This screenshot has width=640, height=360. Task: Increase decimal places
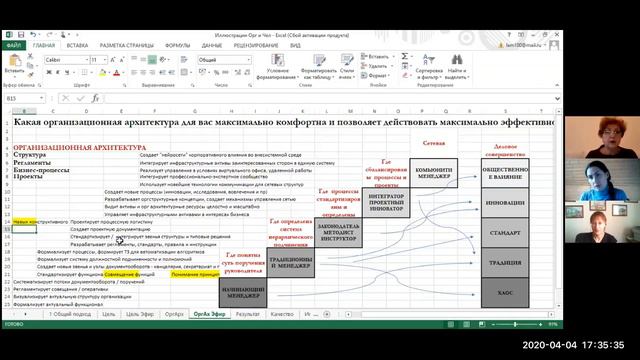click(x=238, y=72)
